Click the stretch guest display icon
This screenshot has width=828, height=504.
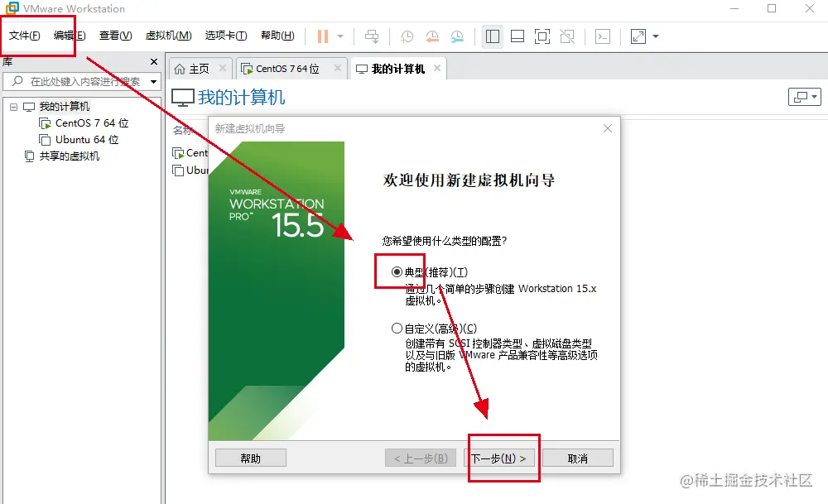638,36
